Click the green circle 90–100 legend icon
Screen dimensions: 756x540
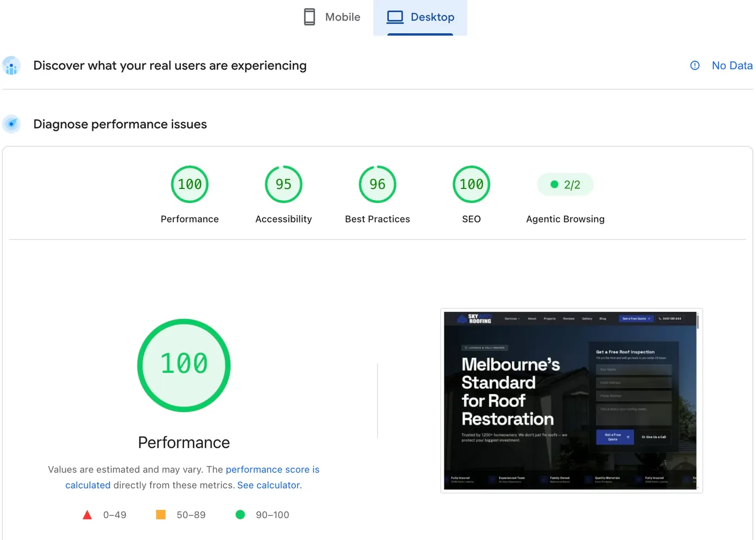[x=240, y=515]
